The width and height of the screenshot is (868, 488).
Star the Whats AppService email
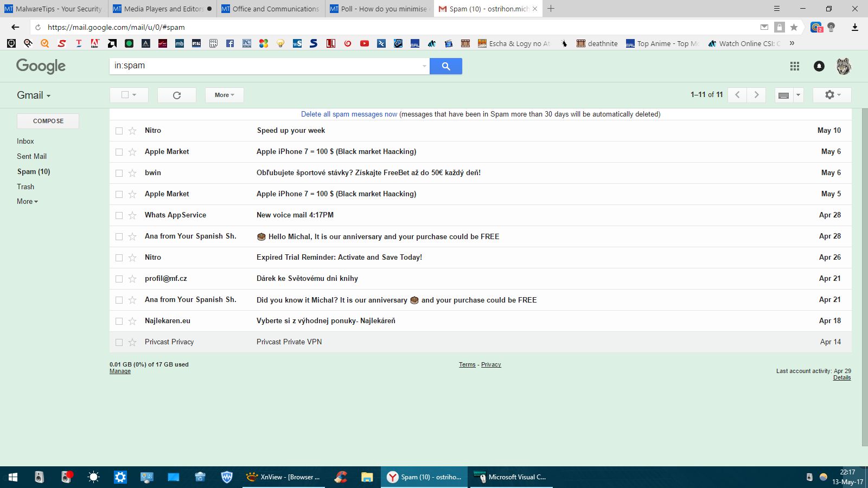132,215
